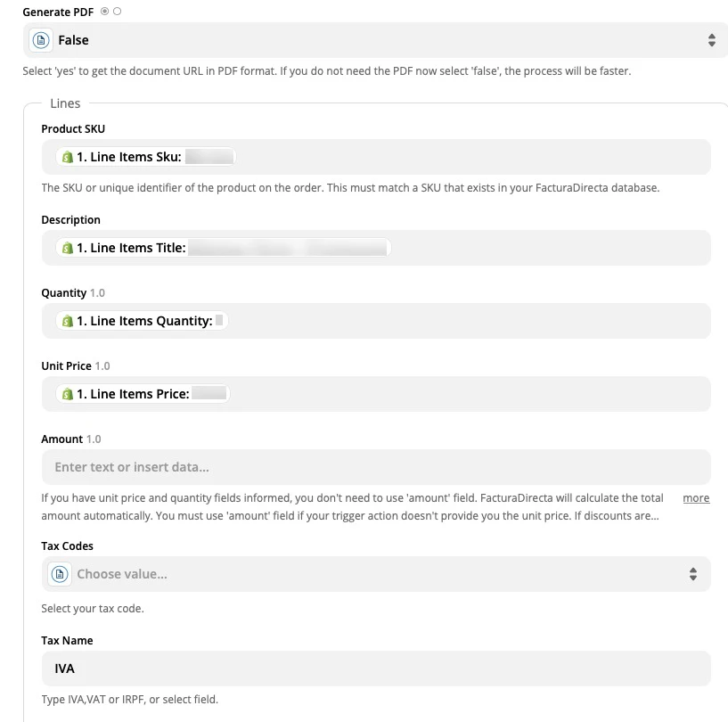Expand the Product SKU data picker field
The image size is (728, 722).
(x=374, y=156)
